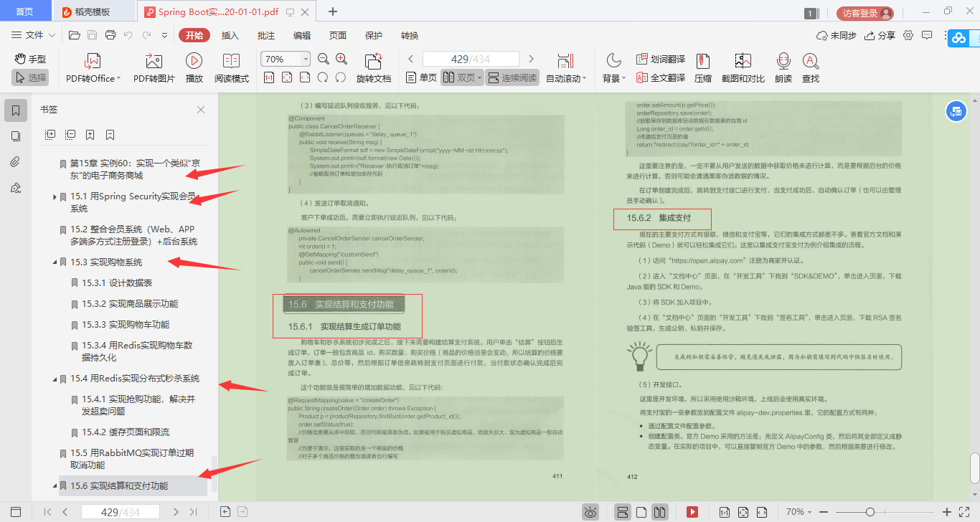980x522 pixels.
Task: Set actual size 1:1 in the top toolbar
Action: tap(269, 77)
